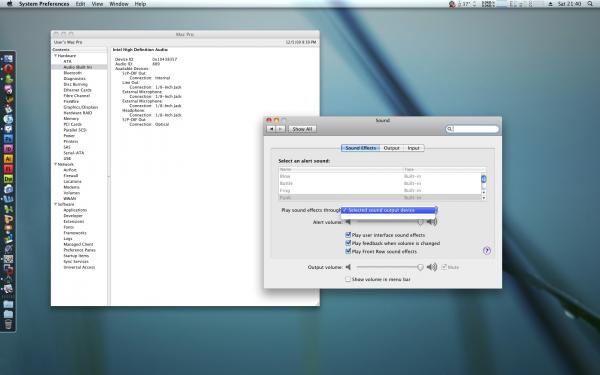
Task: Select Fonts under Software
Action: [68, 227]
